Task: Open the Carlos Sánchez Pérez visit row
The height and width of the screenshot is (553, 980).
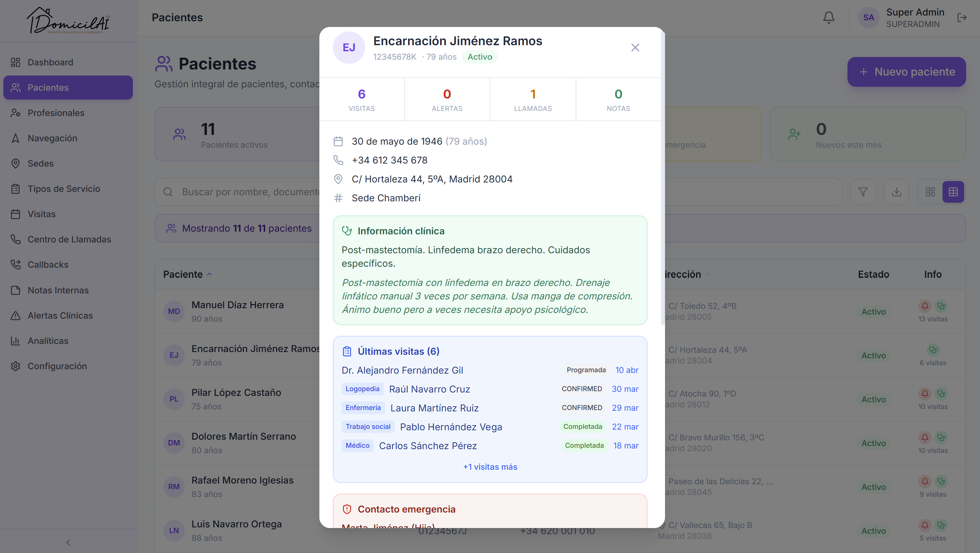Action: coord(490,446)
